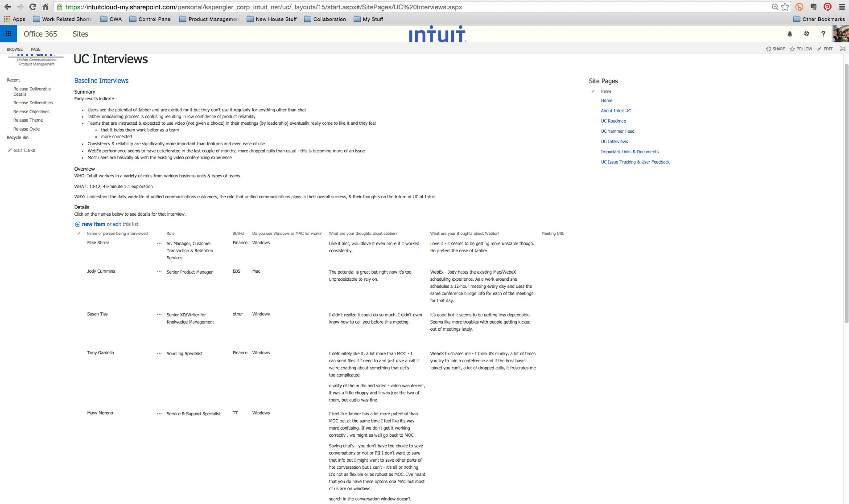Follow this page via star icon
This screenshot has height=504, width=849.
coord(800,49)
